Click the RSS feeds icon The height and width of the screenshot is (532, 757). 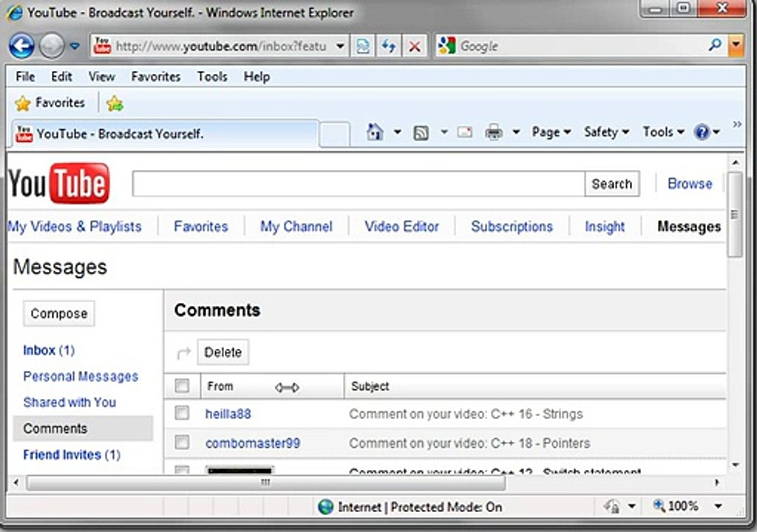[421, 132]
